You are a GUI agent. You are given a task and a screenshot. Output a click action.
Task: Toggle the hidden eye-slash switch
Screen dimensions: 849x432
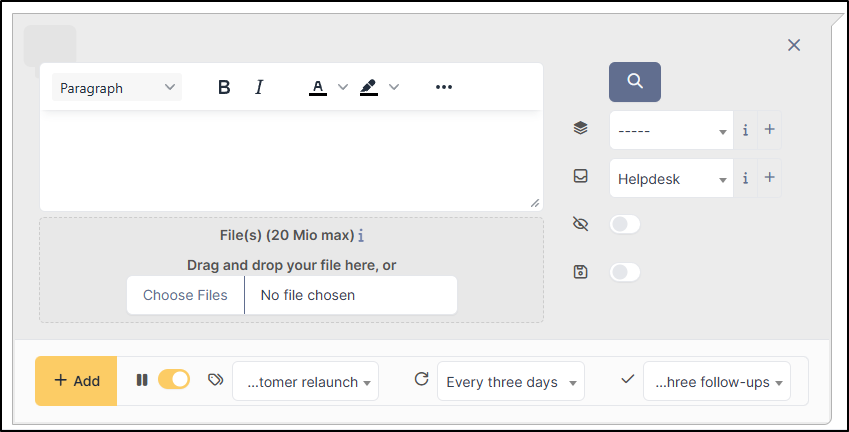[x=625, y=224]
